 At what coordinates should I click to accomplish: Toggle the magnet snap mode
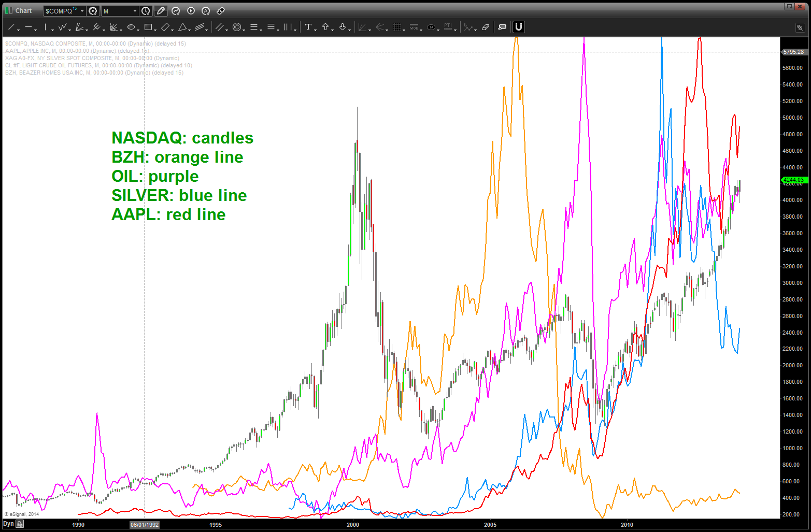click(x=518, y=27)
